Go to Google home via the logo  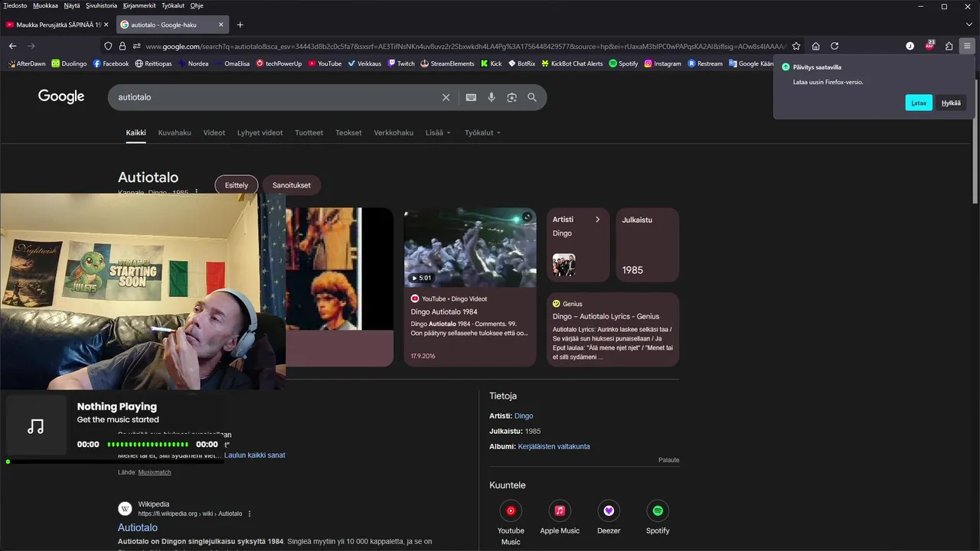point(61,96)
